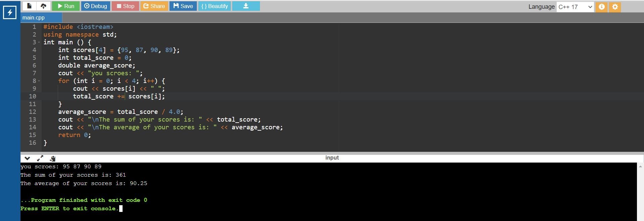Download the code with the download arrow button
Image resolution: width=644 pixels, height=221 pixels.
tap(246, 6)
